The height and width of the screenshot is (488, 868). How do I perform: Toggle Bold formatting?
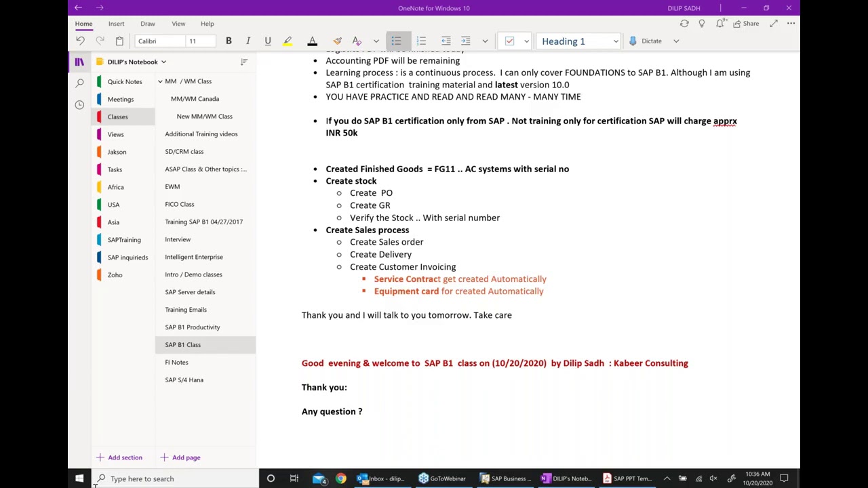pos(229,41)
